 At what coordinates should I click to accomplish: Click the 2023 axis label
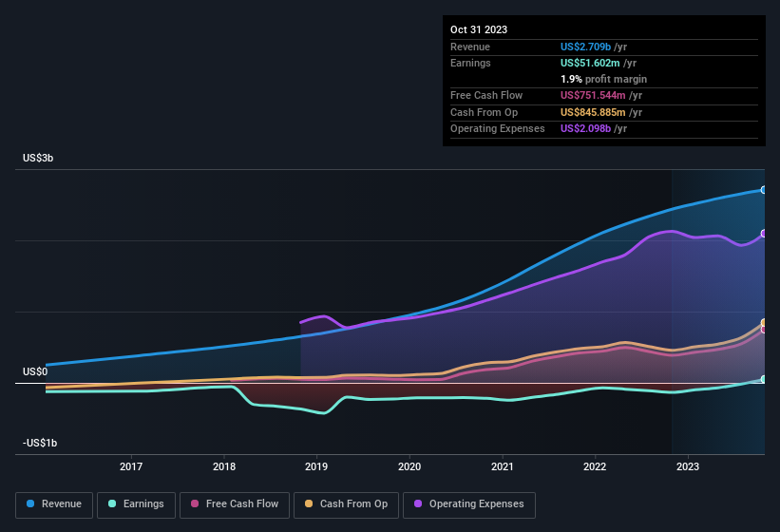(x=688, y=466)
